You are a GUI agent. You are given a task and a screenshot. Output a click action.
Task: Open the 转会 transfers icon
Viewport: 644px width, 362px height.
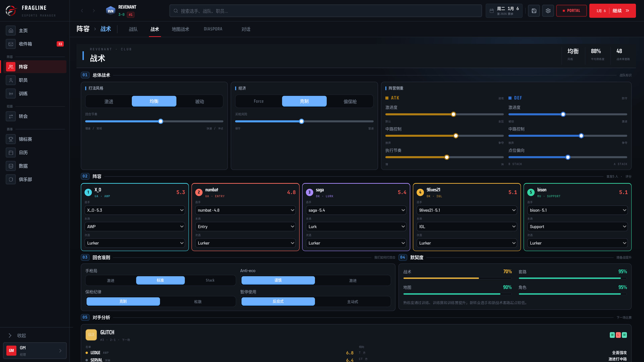point(11,116)
